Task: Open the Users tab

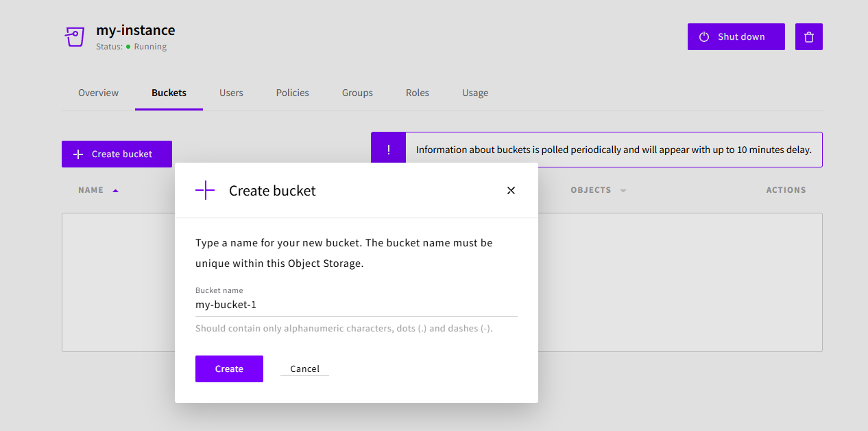Action: [231, 93]
